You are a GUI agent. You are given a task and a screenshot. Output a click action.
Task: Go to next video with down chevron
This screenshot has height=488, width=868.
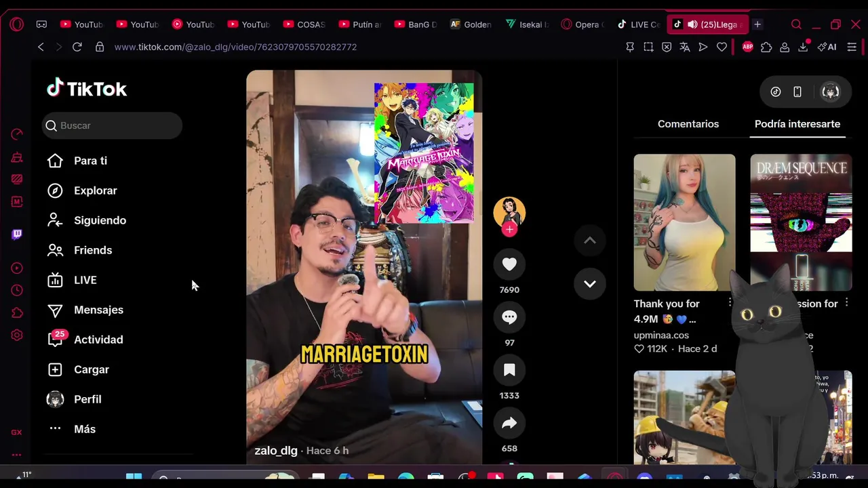click(x=590, y=284)
